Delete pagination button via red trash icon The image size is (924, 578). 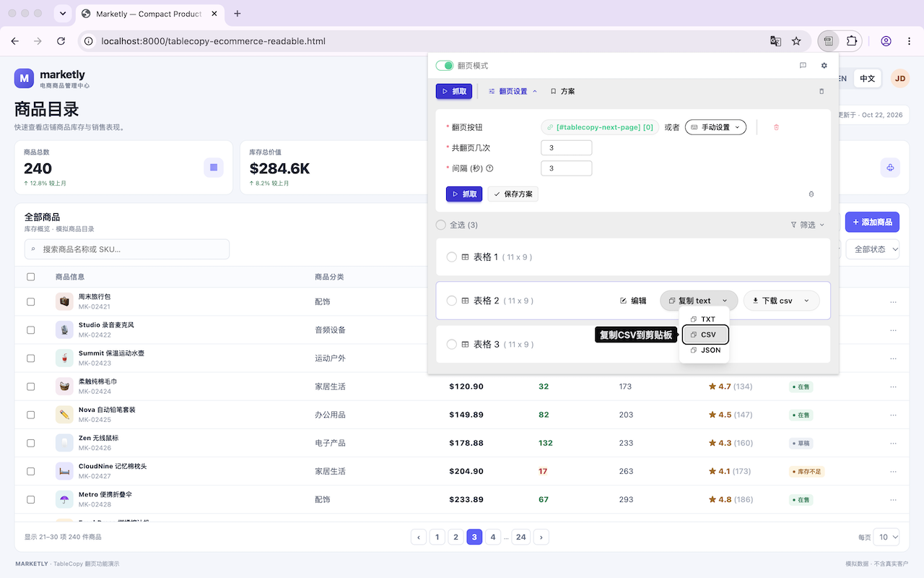776,127
